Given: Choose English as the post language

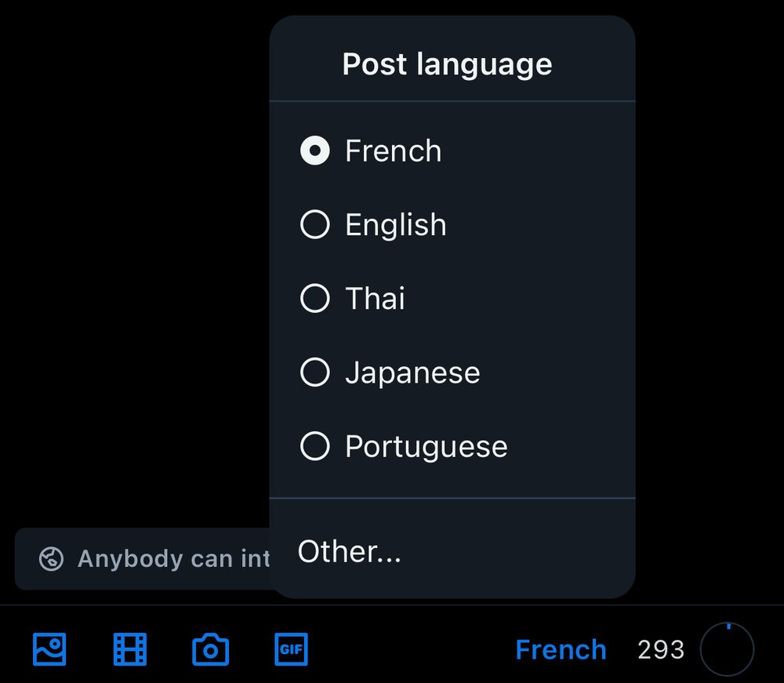Looking at the screenshot, I should [x=314, y=224].
